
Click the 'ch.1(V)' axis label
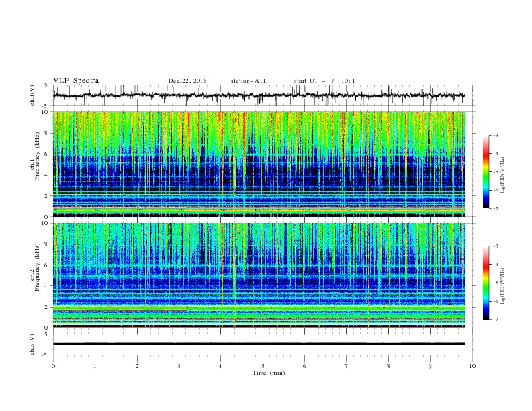pyautogui.click(x=32, y=95)
